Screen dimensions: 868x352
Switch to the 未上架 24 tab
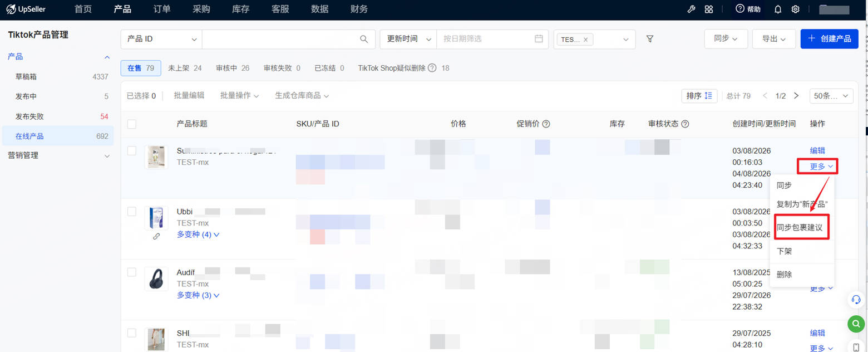click(x=185, y=68)
